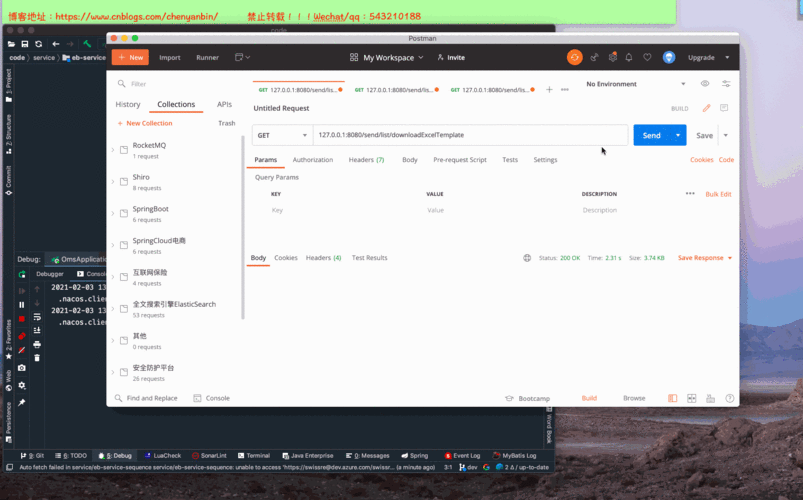Open the Runner in Postman
The width and height of the screenshot is (803, 500).
207,57
